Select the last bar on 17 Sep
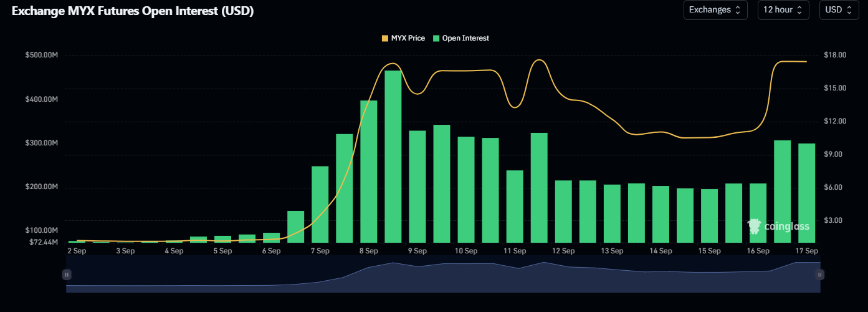This screenshot has height=312, width=868. pyautogui.click(x=807, y=193)
